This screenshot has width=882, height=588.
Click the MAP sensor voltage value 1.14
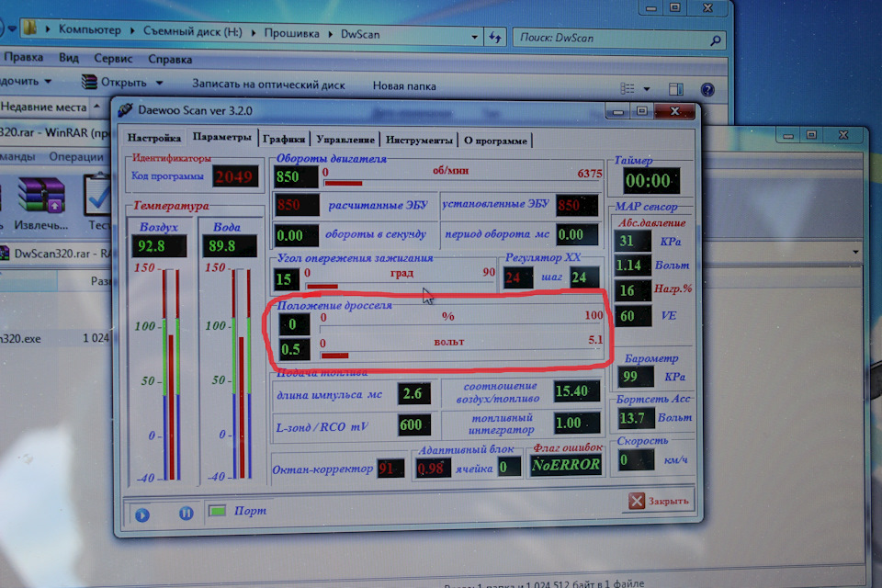click(x=632, y=266)
